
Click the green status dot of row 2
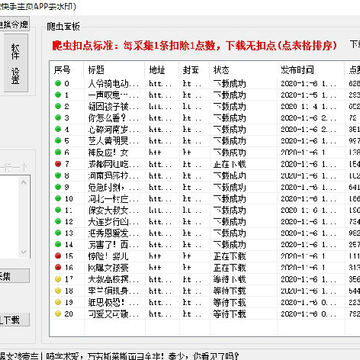point(58,106)
